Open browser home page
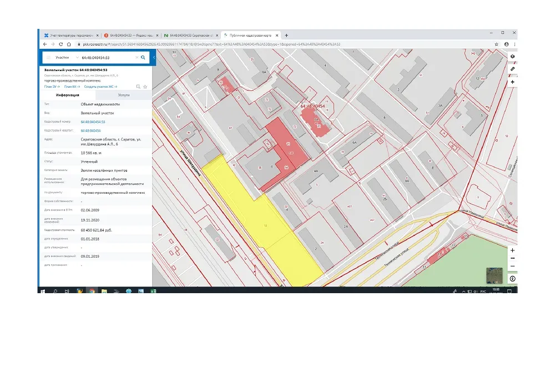The width and height of the screenshot is (555, 392). point(69,44)
